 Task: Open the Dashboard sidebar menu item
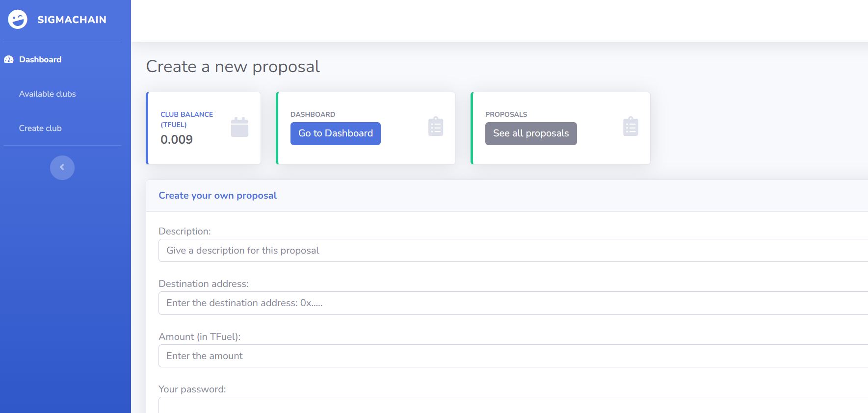(40, 59)
